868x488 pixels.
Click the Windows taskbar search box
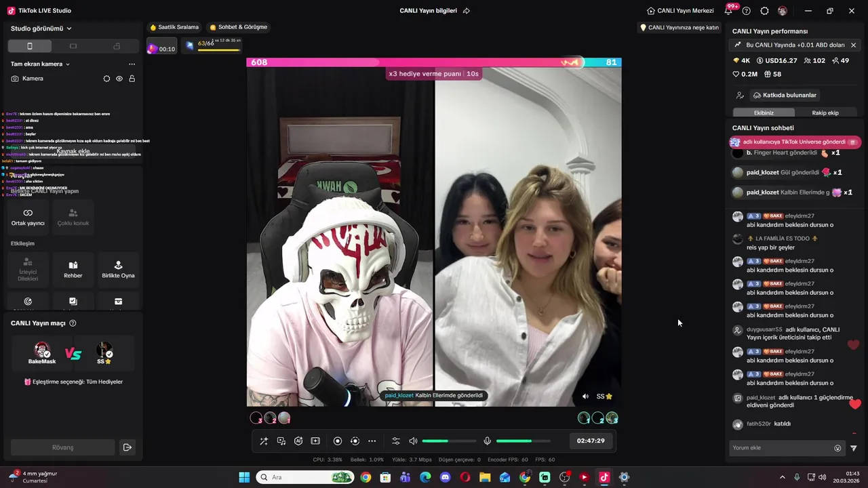[x=304, y=477]
